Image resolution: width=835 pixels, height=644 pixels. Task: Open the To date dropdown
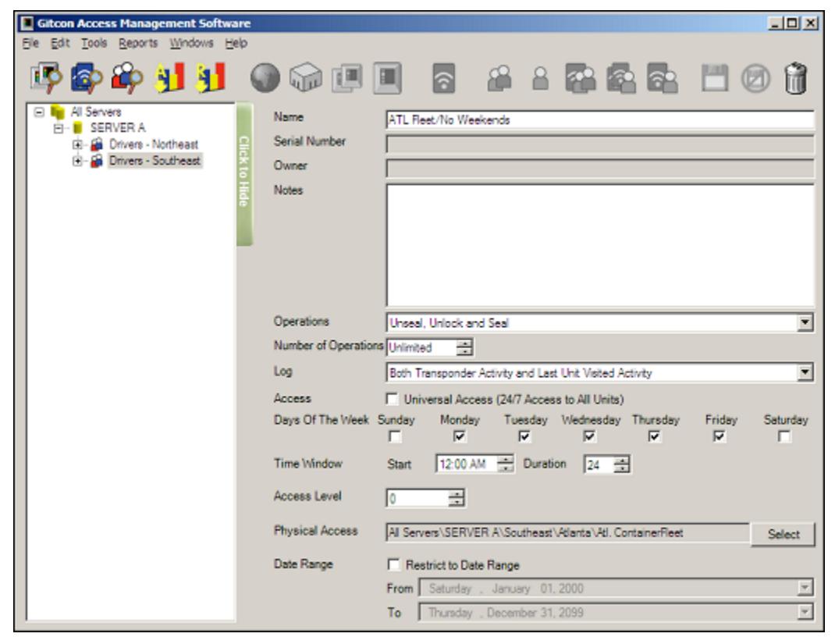click(805, 613)
